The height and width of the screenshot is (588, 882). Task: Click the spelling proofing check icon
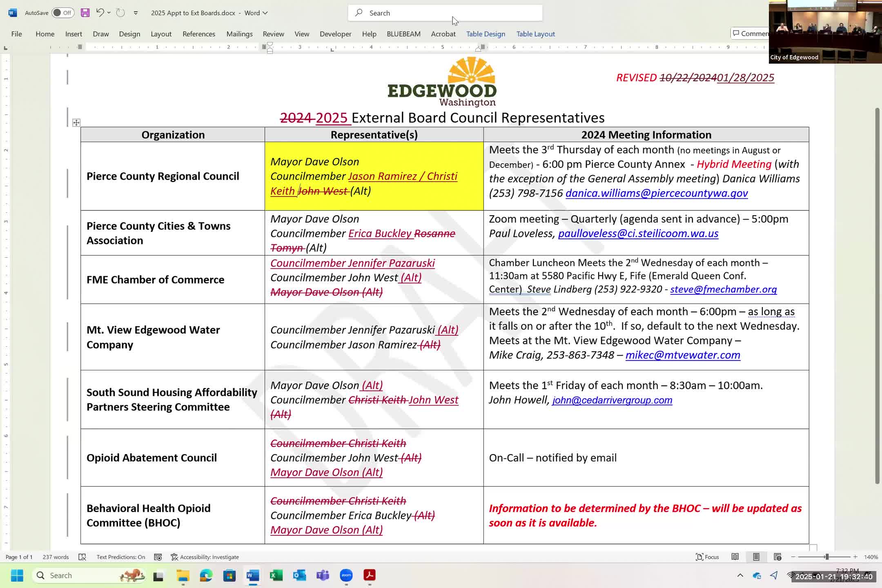click(82, 557)
